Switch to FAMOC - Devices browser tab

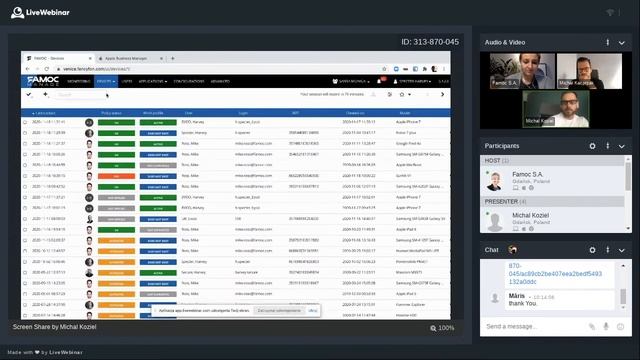(x=58, y=58)
